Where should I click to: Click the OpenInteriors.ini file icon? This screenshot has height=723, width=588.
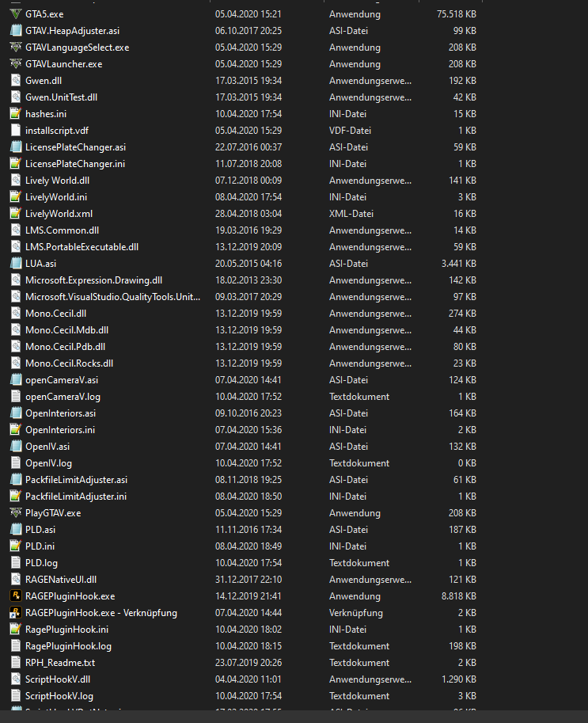tap(16, 430)
